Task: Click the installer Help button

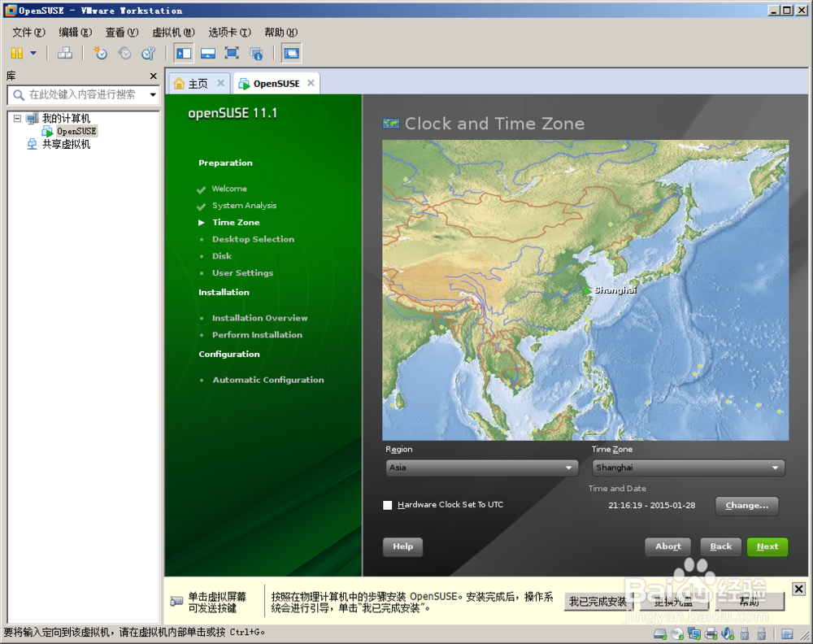Action: [x=403, y=546]
